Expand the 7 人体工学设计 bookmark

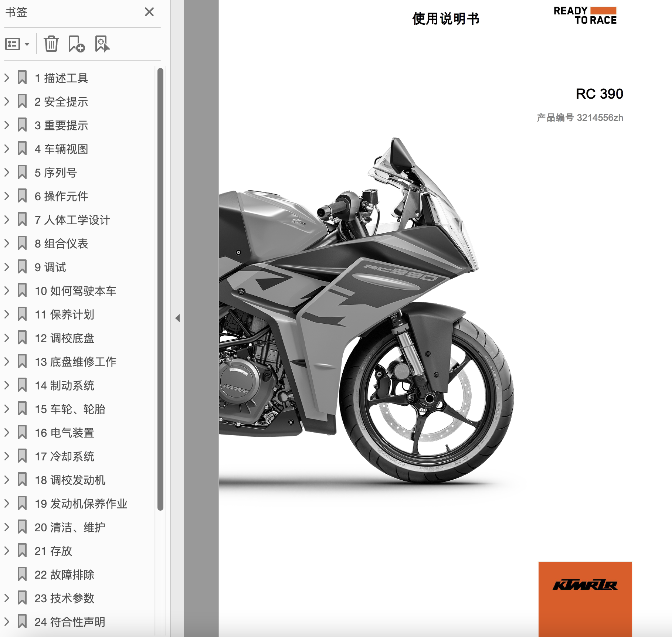[x=7, y=219]
